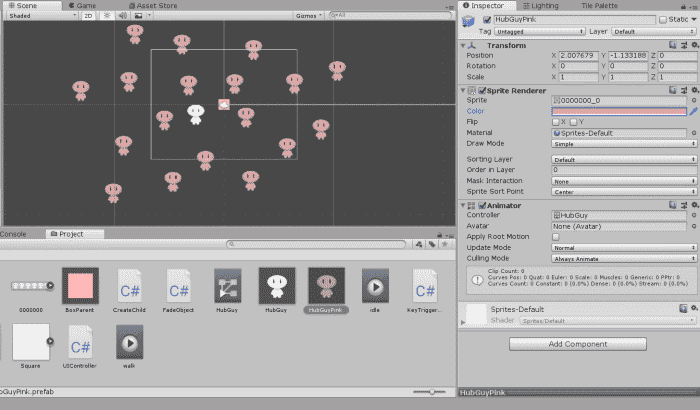Toggle scene lighting sun icon
700x410 pixels.
pyautogui.click(x=105, y=16)
